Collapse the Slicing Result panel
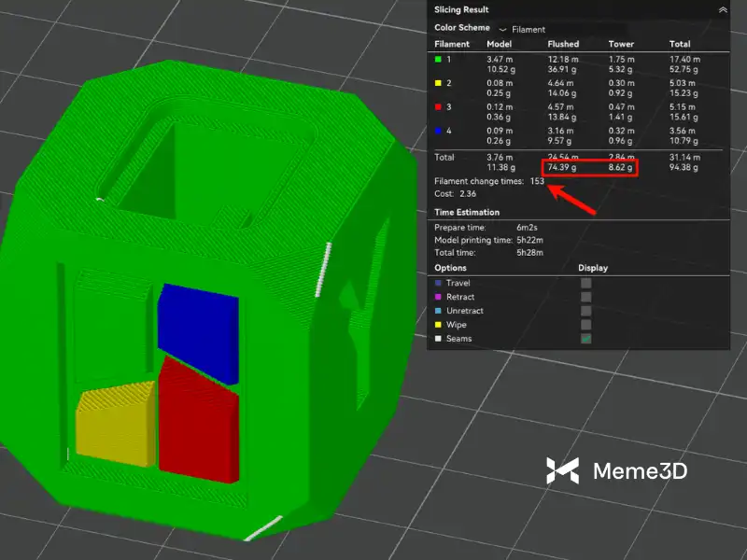Screen dimensions: 747x560 (x=723, y=8)
